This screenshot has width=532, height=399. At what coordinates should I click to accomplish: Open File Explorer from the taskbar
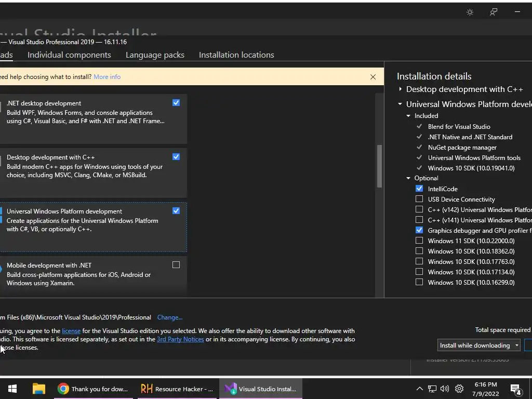(38, 389)
